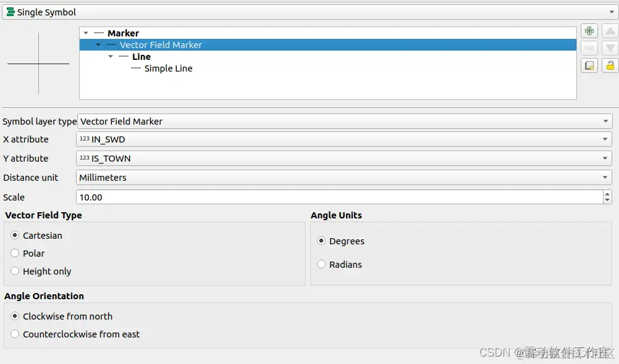Toggle the symbol layer lock icon
Viewport: 619px width, 364px height.
pos(610,65)
